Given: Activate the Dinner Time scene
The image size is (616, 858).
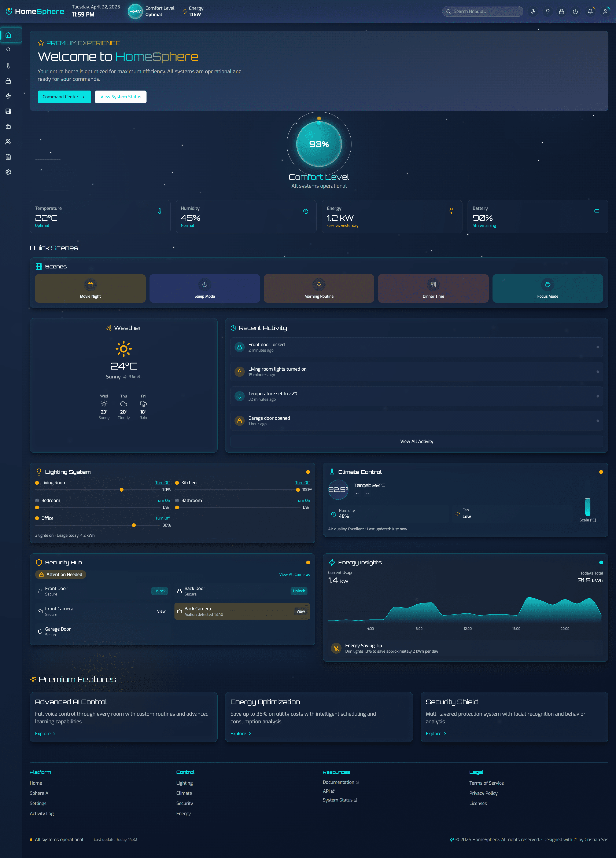Looking at the screenshot, I should click(433, 288).
